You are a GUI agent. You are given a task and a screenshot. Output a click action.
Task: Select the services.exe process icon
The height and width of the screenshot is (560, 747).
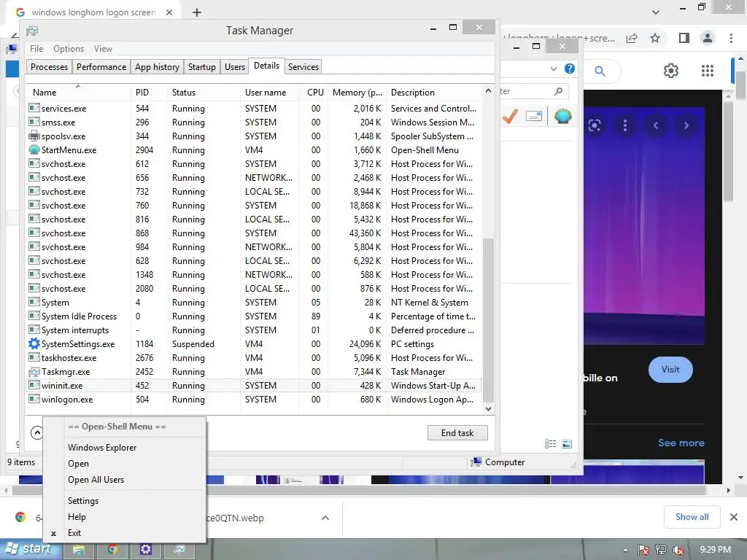[34, 108]
